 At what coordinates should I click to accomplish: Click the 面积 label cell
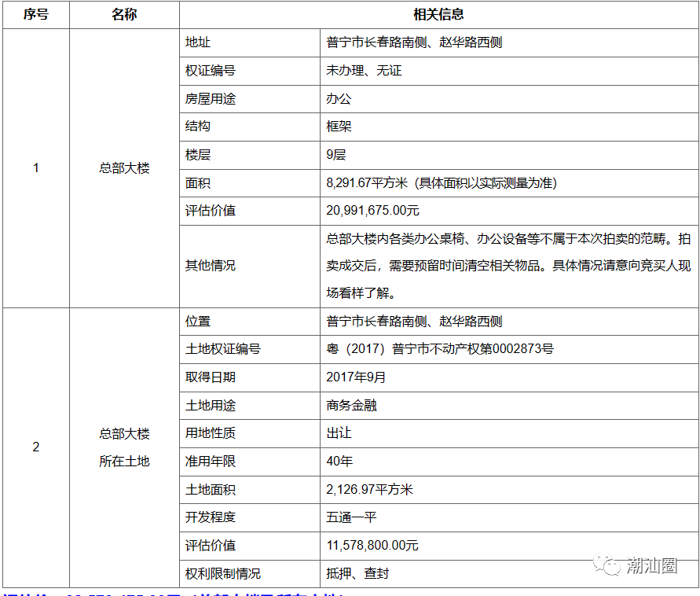click(250, 183)
